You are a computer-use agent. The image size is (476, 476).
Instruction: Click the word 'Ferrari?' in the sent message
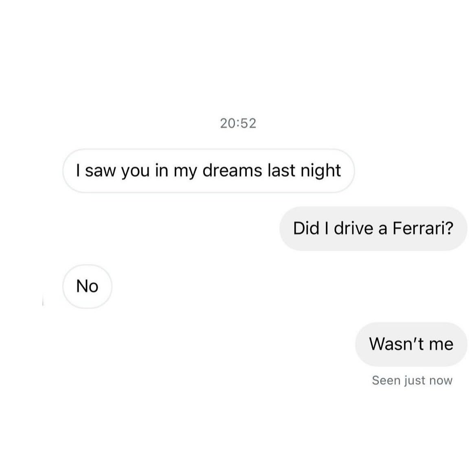point(423,228)
